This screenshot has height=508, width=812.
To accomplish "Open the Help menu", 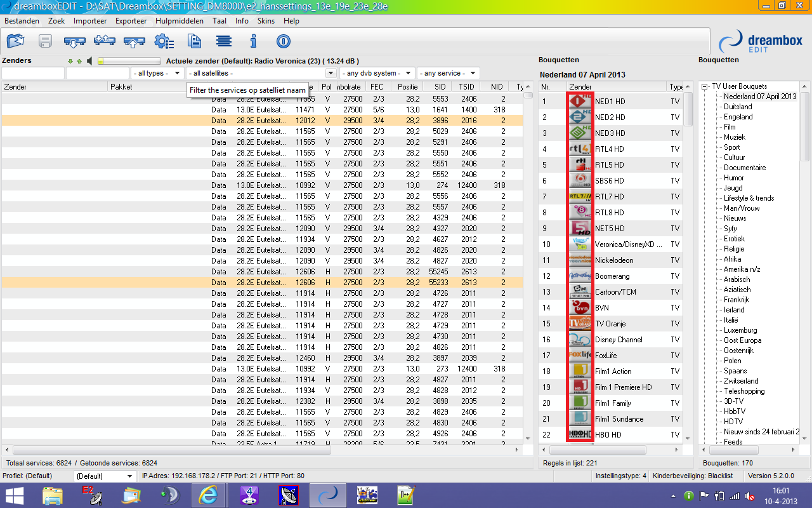I will [x=291, y=21].
